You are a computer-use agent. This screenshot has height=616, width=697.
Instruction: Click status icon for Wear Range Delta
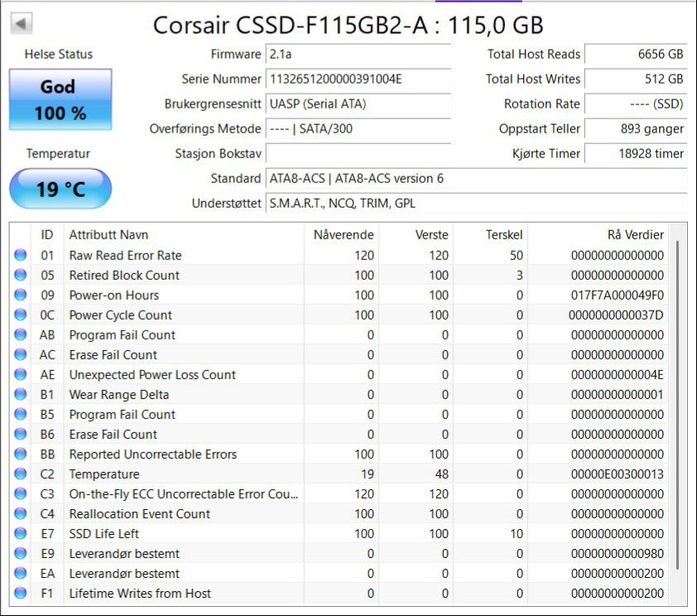pyautogui.click(x=21, y=395)
